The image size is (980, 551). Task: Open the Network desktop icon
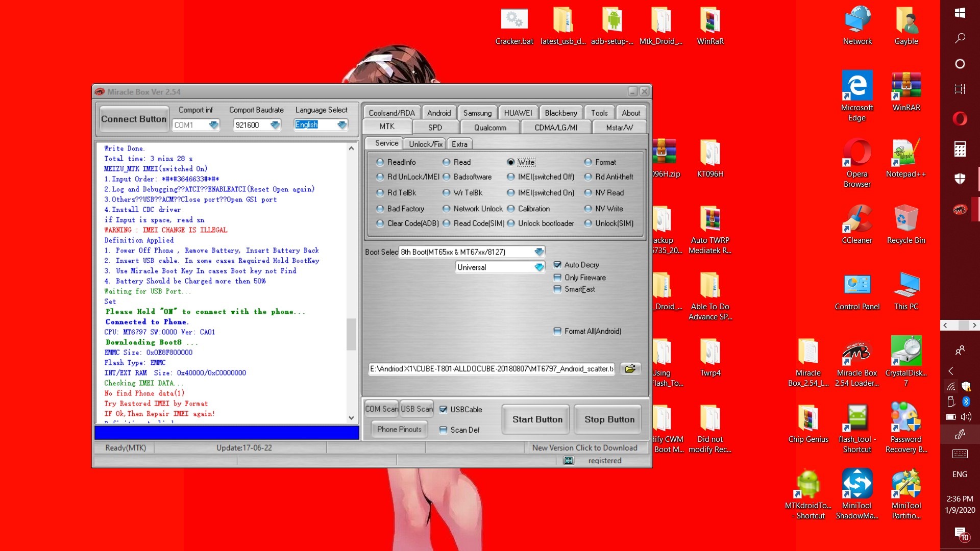[x=857, y=27]
